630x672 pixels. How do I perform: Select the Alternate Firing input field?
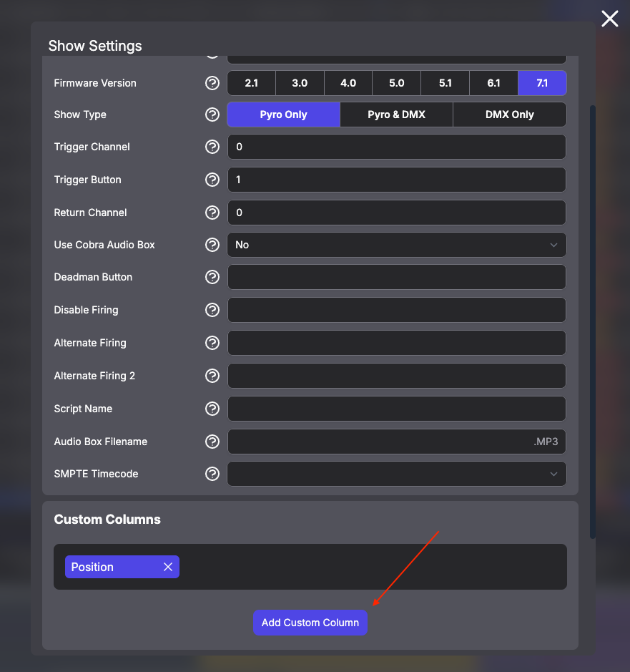(x=397, y=343)
